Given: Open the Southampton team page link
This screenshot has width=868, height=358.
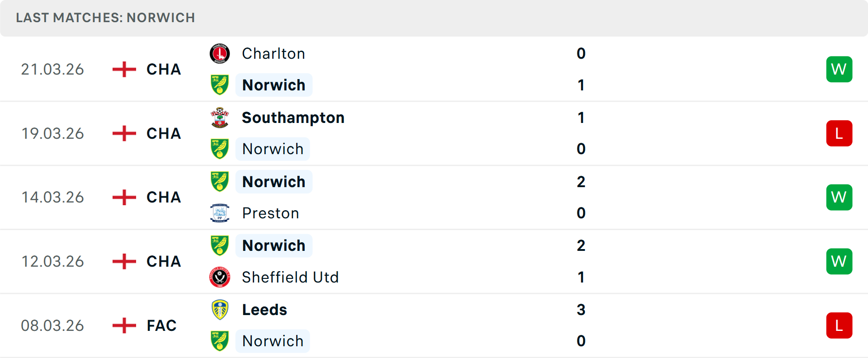Looking at the screenshot, I should pyautogui.click(x=293, y=118).
